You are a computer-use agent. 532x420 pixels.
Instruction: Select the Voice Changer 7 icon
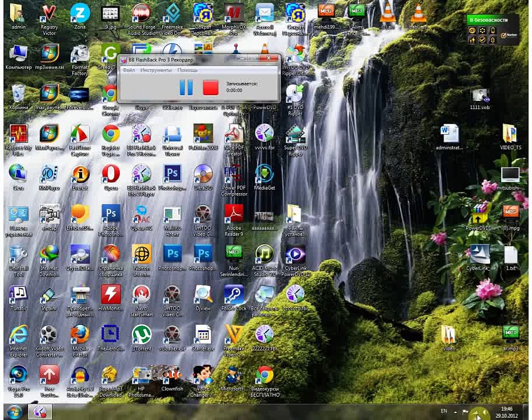point(203,381)
